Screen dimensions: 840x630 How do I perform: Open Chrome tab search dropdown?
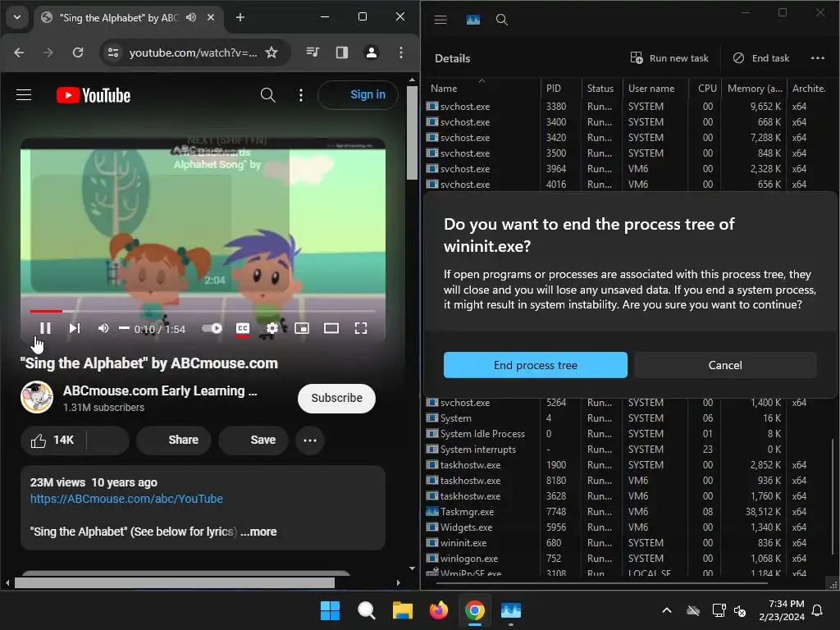click(x=17, y=17)
